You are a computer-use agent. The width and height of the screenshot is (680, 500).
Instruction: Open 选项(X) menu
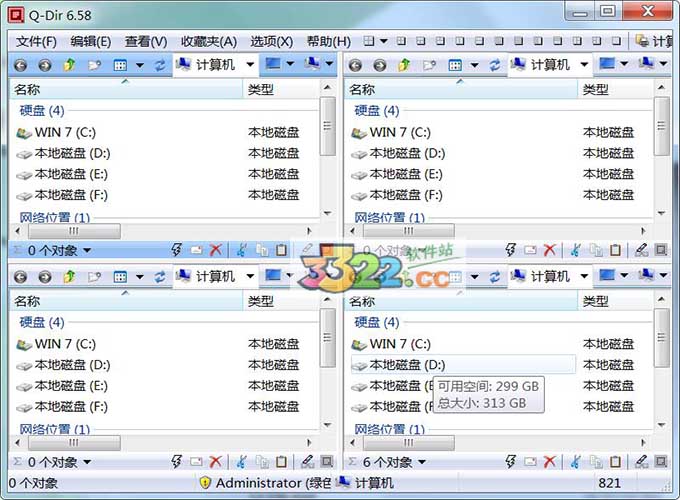coord(271,42)
